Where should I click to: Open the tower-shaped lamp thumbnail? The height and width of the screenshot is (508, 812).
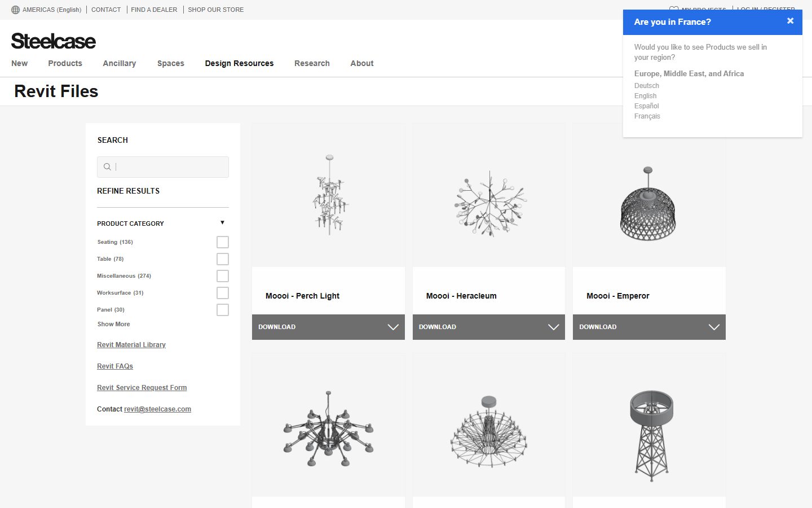[x=649, y=426]
